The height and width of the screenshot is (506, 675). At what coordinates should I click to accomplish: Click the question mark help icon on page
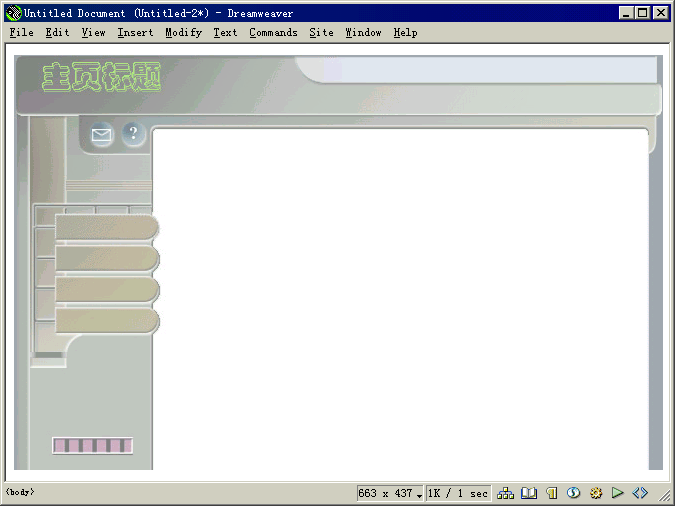point(133,134)
